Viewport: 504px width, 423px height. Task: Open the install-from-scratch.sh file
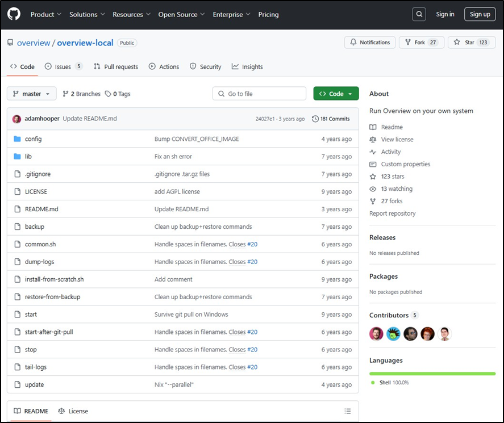click(54, 279)
